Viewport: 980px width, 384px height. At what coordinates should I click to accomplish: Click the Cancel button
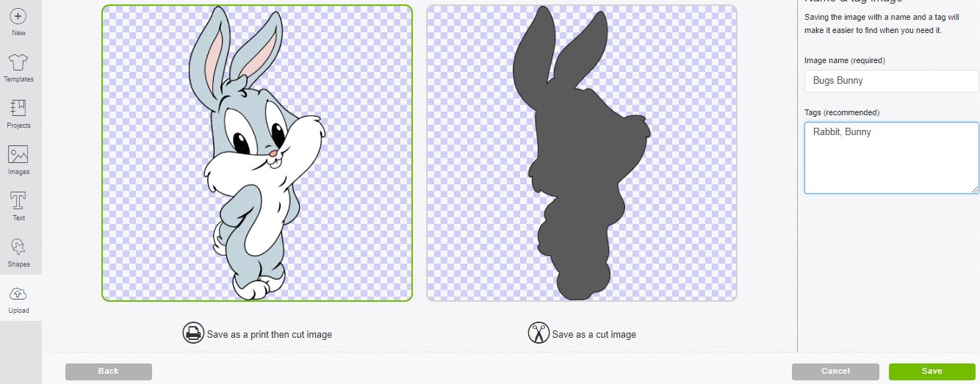click(835, 372)
